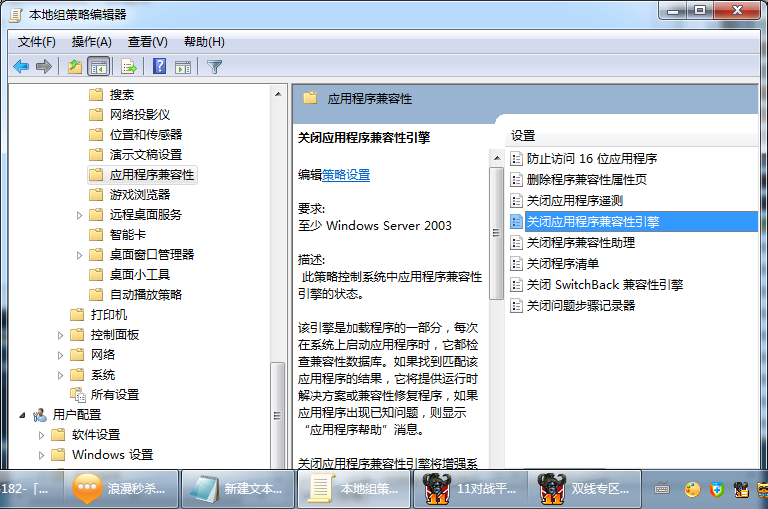
Task: Click the 搜索 folder icon in tree
Action: pyautogui.click(x=96, y=94)
